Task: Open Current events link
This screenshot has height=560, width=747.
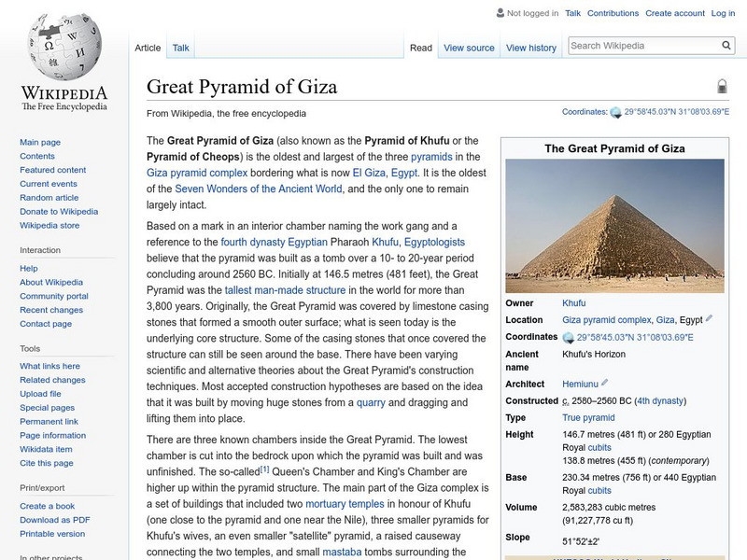Action: click(49, 183)
